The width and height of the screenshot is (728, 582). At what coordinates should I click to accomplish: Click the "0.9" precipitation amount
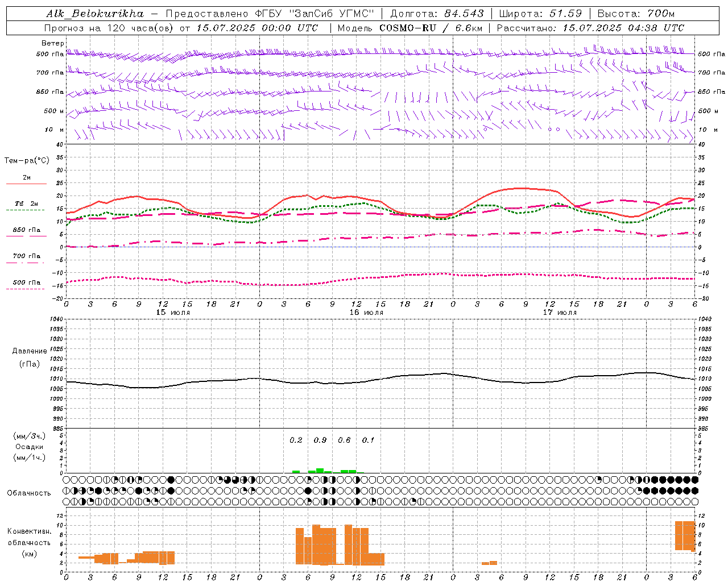point(320,440)
